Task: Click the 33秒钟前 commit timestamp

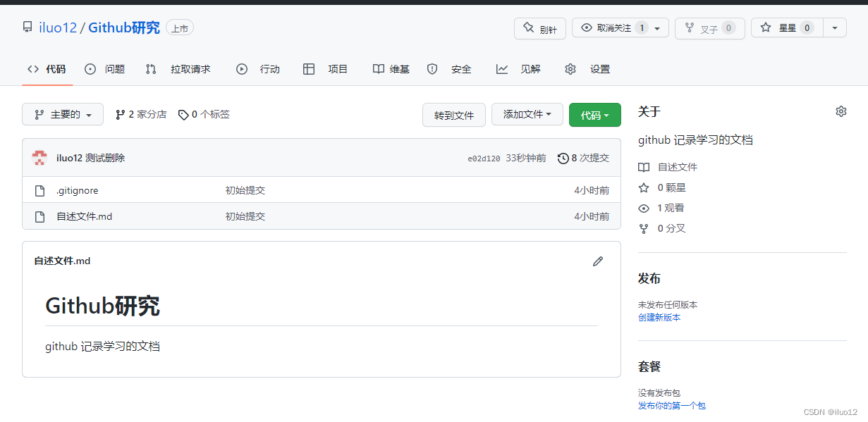Action: pos(526,158)
